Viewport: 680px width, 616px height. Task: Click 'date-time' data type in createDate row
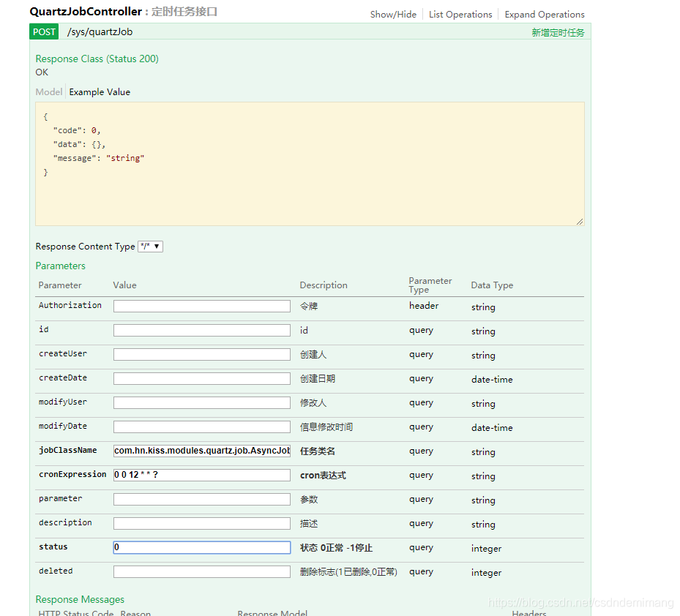pyautogui.click(x=492, y=379)
